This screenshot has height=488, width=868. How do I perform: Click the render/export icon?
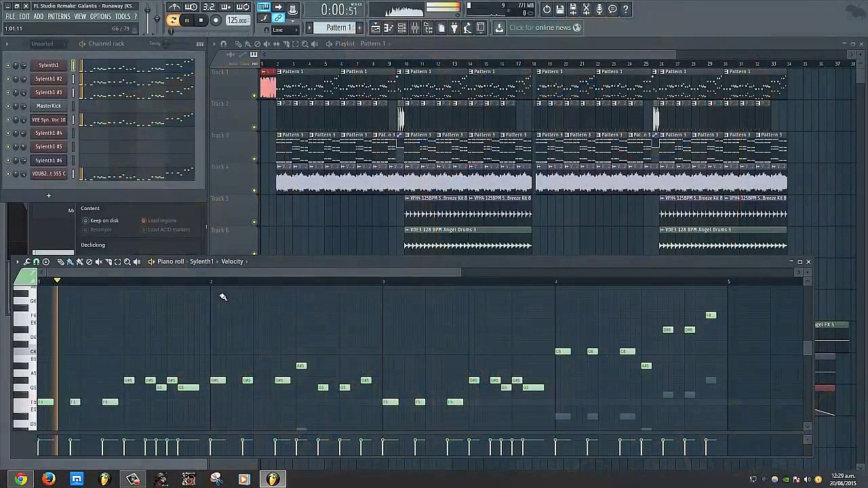(x=573, y=9)
